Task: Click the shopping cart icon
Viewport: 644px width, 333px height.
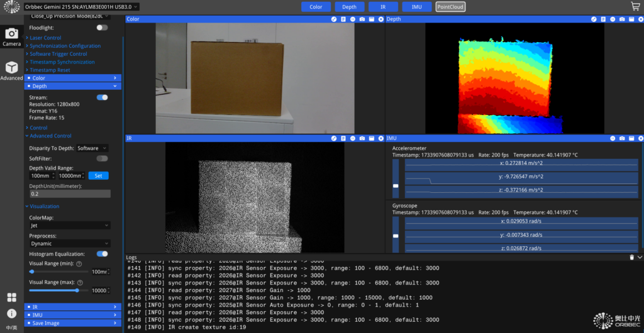Action: (635, 6)
